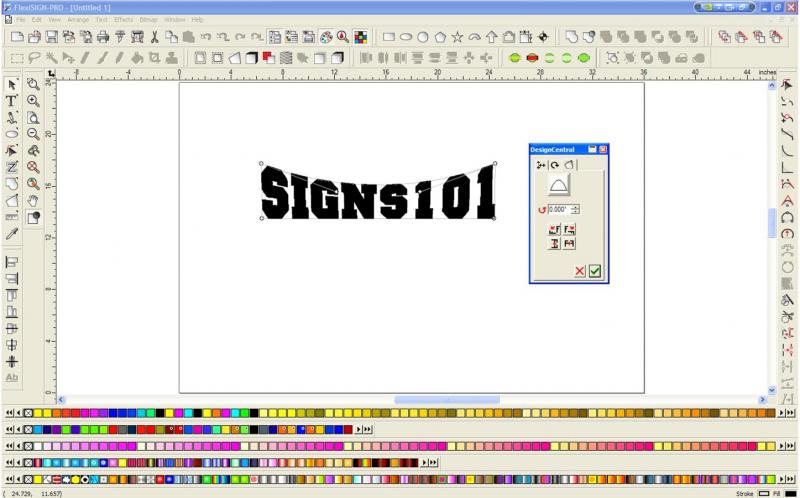Click the horizontal scrollbar thumb
Viewport: 800px width, 498px height.
[x=447, y=400]
